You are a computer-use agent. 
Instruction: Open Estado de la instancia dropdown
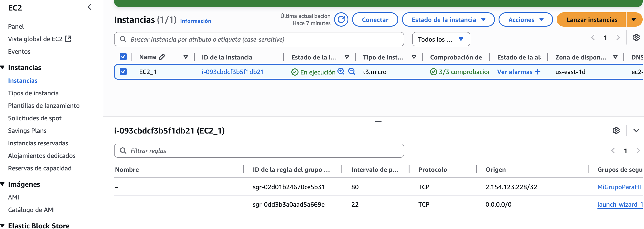click(x=448, y=19)
